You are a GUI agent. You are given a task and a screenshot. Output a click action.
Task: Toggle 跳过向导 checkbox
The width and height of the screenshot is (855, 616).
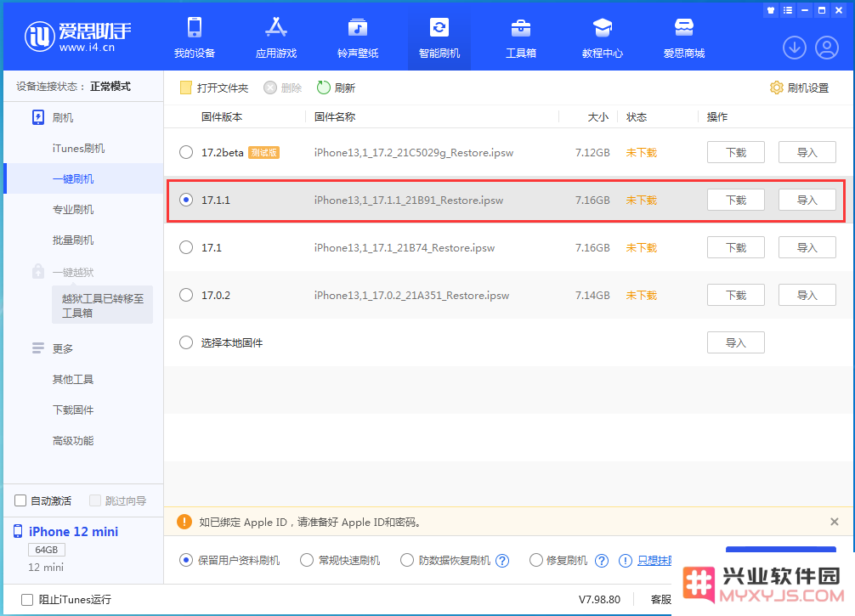(x=95, y=500)
